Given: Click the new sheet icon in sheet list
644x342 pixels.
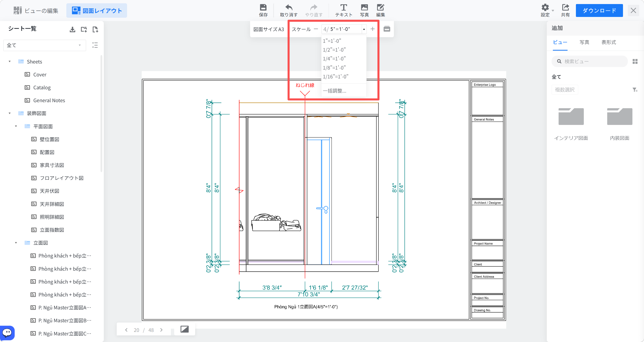Looking at the screenshot, I should pos(95,29).
